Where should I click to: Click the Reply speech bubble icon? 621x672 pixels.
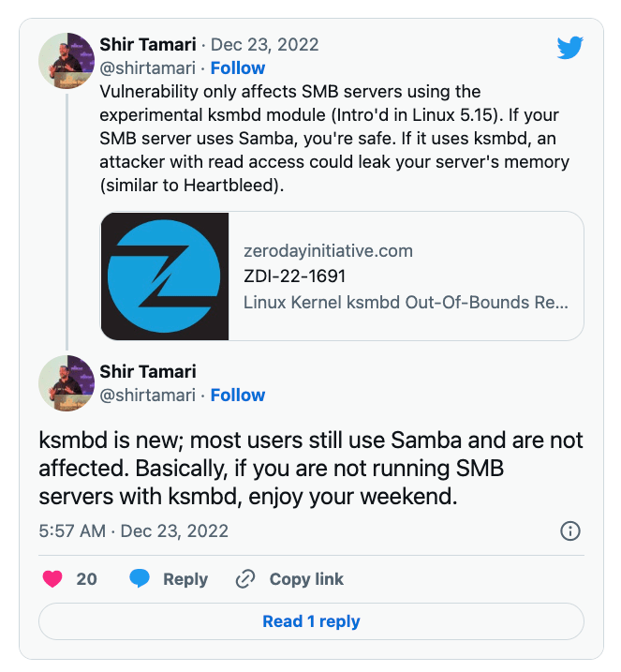click(x=140, y=578)
